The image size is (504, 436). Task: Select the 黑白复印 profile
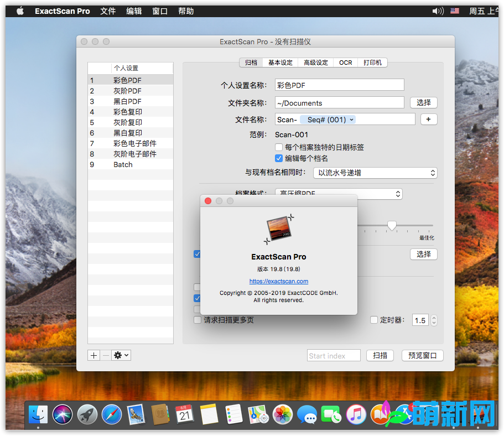131,133
